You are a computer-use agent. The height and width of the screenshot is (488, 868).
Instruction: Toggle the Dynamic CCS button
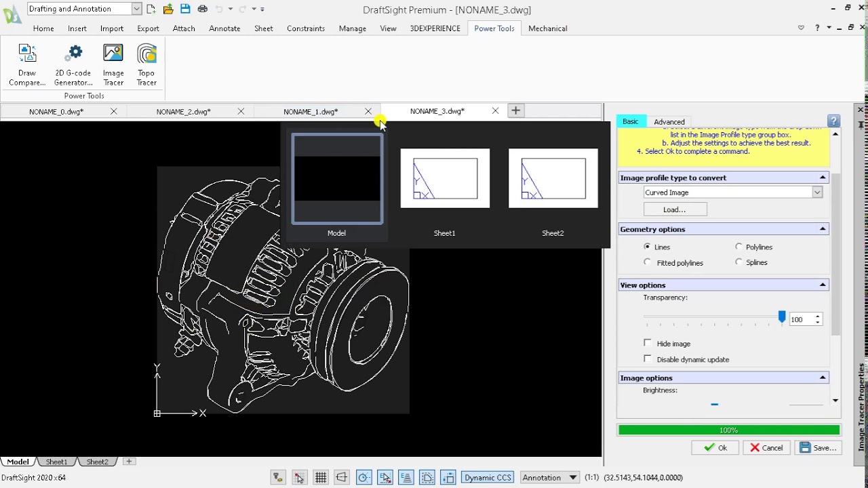pyautogui.click(x=488, y=477)
